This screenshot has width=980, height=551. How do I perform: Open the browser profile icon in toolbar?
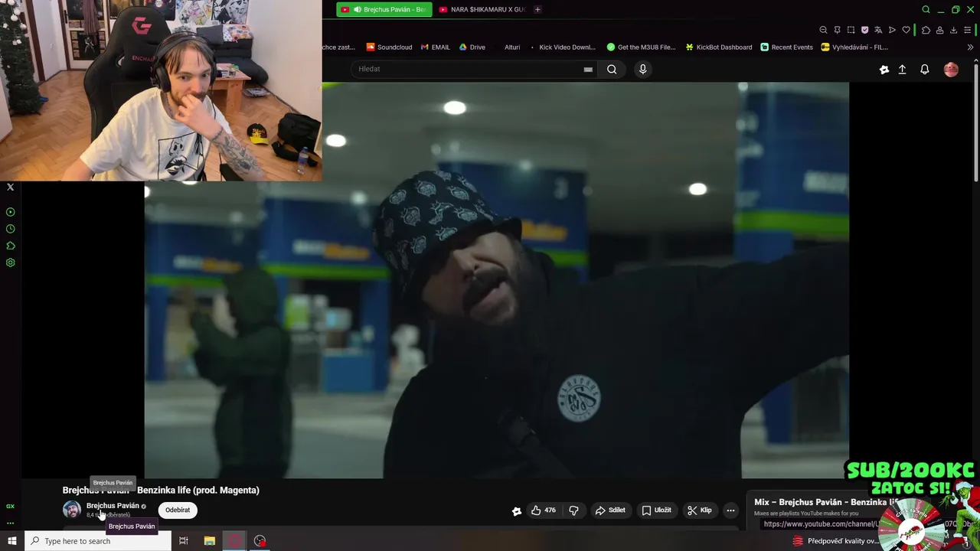tap(939, 30)
